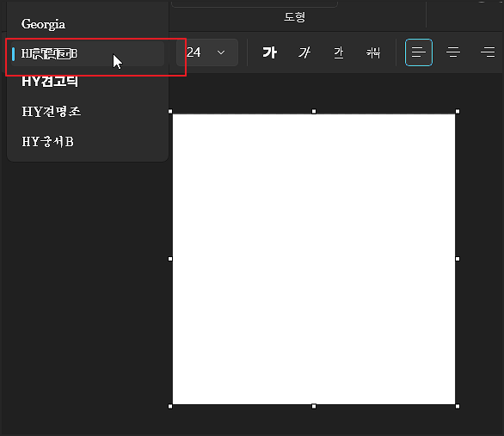Align text to the left
This screenshot has height=436, width=504.
419,52
